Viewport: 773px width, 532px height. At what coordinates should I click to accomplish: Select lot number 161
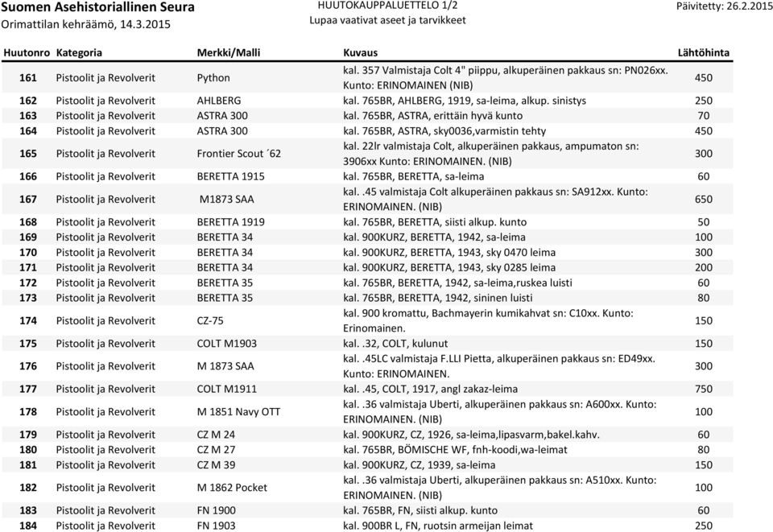[28, 78]
